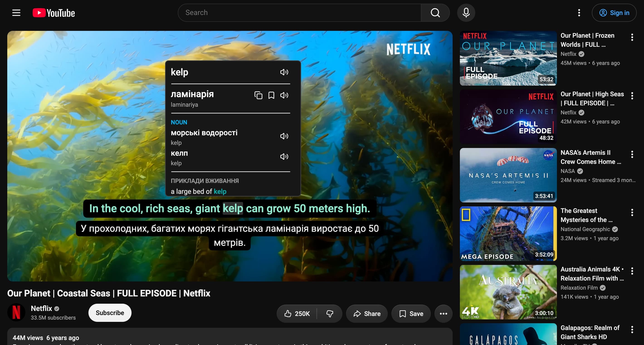Open the Australia koala 4K thumbnail
This screenshot has width=644, height=345.
(508, 292)
